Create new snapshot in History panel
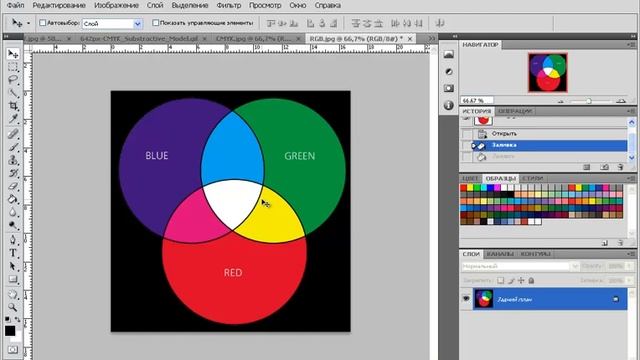This screenshot has width=640, height=360. [604, 167]
